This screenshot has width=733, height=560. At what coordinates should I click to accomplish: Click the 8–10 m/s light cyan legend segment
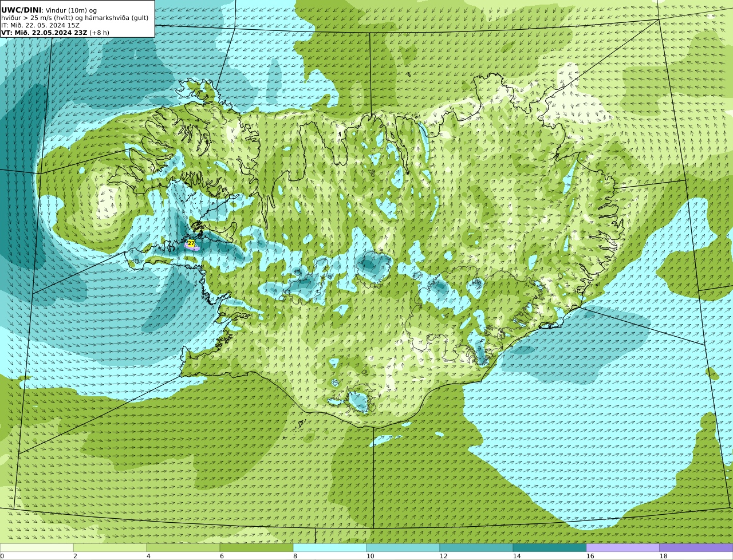point(330,548)
